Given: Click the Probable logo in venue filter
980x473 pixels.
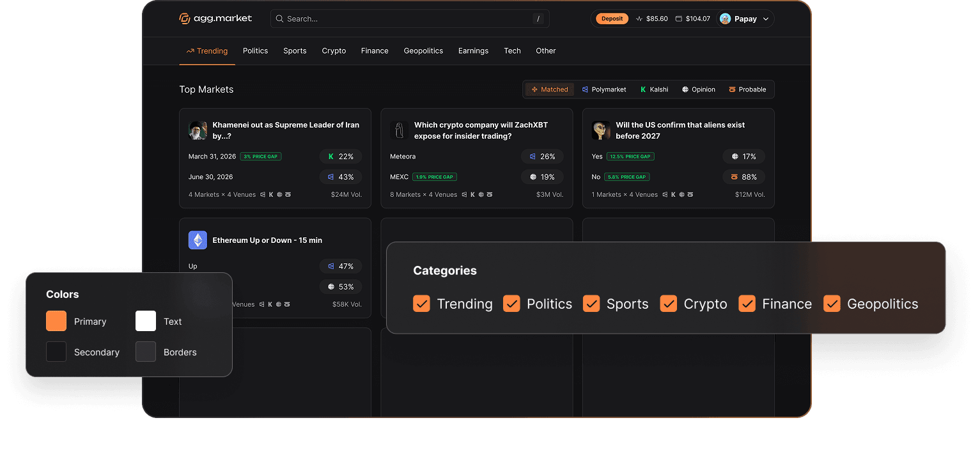Looking at the screenshot, I should pos(732,89).
